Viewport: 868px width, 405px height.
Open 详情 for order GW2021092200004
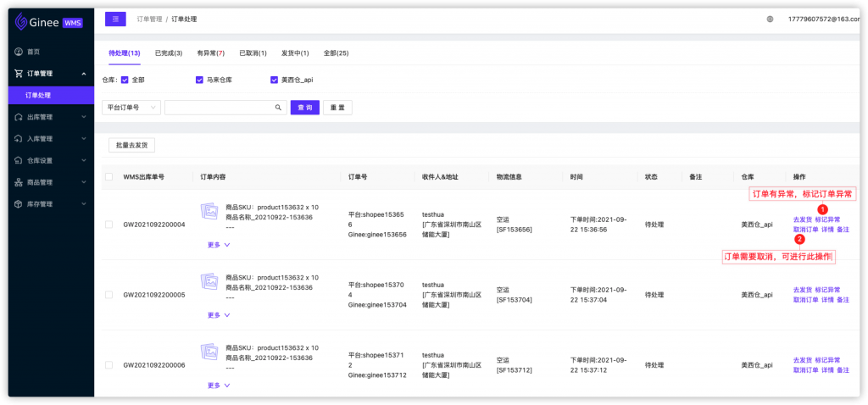click(x=827, y=229)
